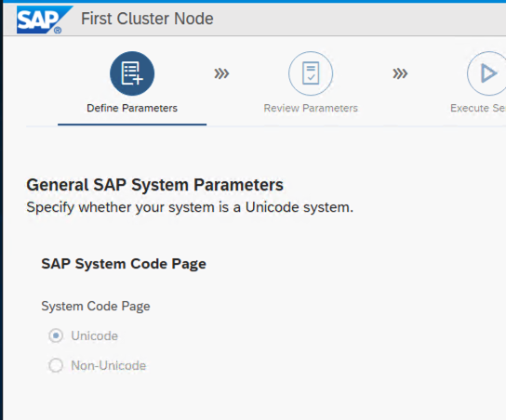Image resolution: width=506 pixels, height=420 pixels.
Task: Click the Execute Service play icon
Action: coord(487,73)
